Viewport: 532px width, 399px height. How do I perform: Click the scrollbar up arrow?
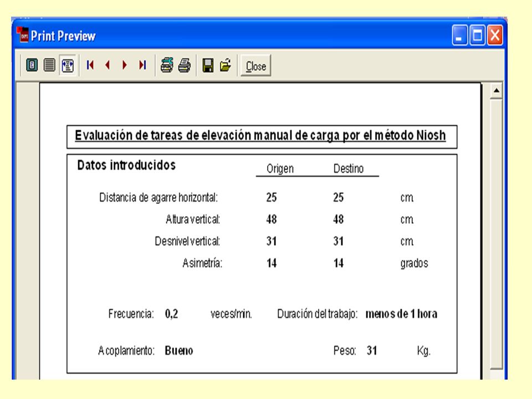pos(497,91)
